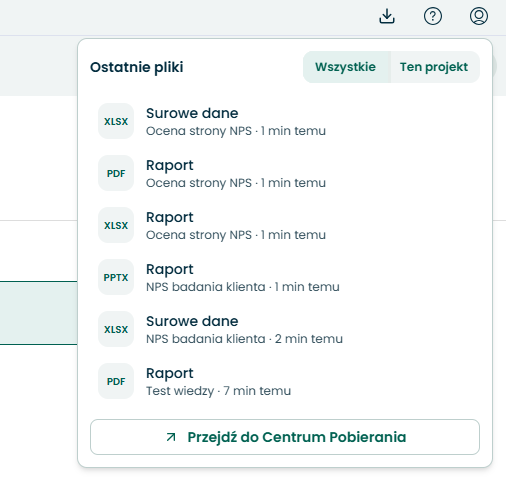Open the downloads icon in the top bar
Image resolution: width=506 pixels, height=490 pixels.
(387, 16)
